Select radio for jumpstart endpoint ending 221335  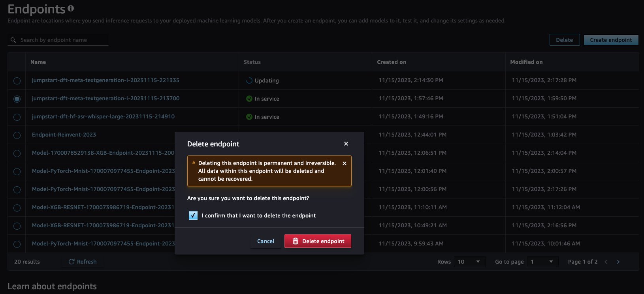[x=17, y=81]
